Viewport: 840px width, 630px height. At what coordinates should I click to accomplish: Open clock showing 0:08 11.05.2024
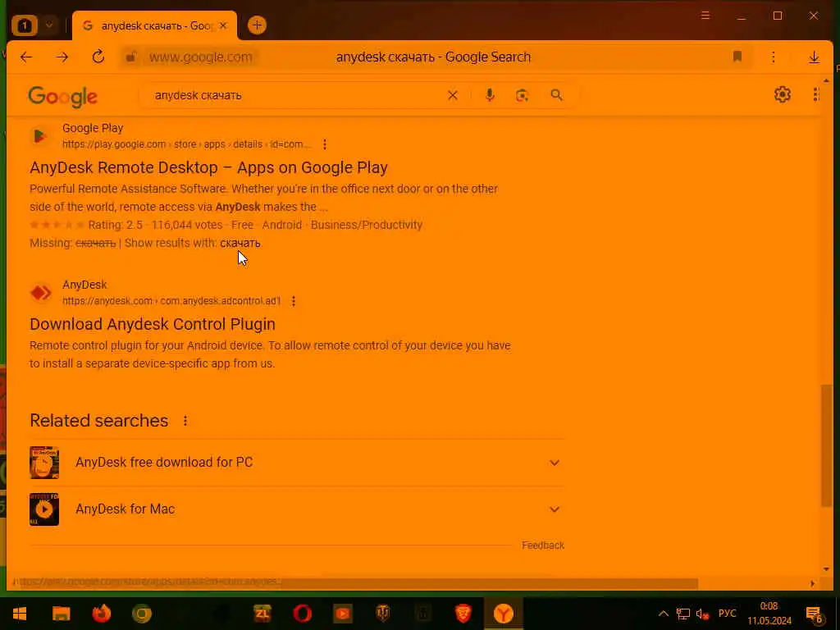pos(769,614)
